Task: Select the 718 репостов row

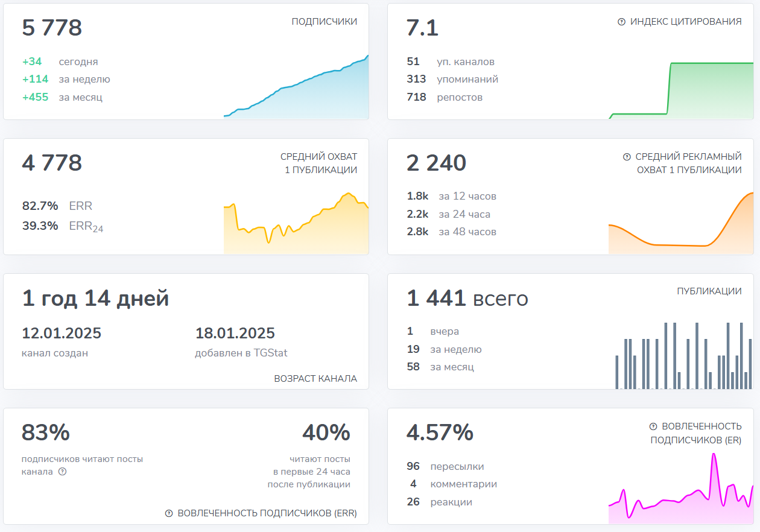Action: coord(445,97)
